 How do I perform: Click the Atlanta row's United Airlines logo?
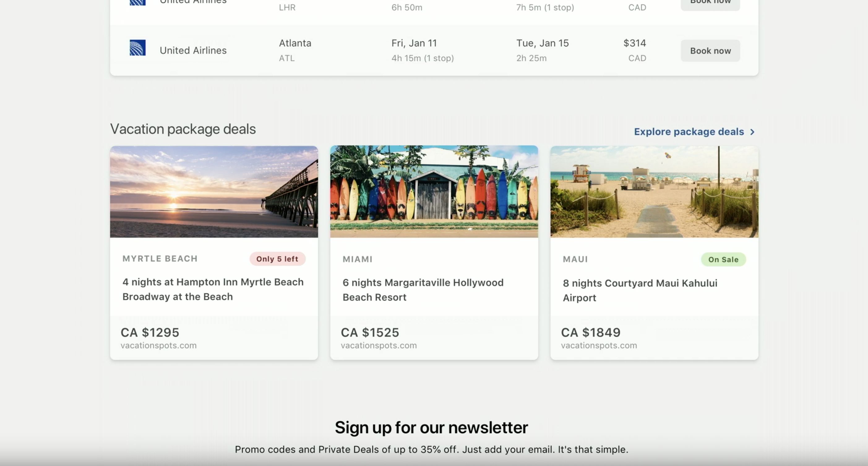(137, 48)
